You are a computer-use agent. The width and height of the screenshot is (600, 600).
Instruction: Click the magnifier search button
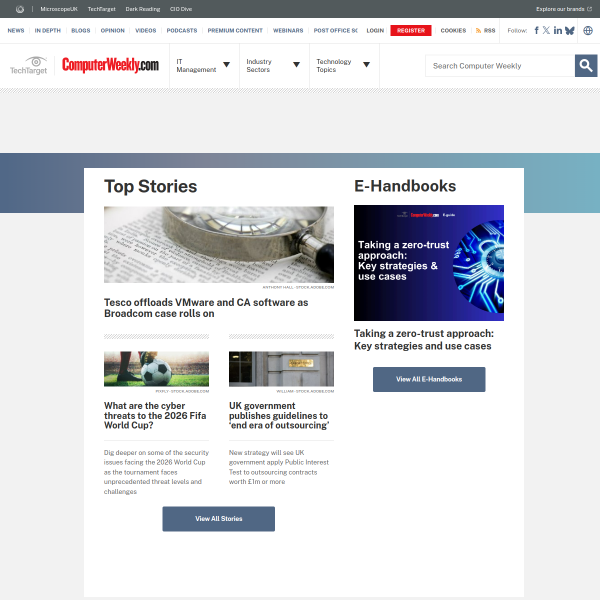click(x=586, y=66)
